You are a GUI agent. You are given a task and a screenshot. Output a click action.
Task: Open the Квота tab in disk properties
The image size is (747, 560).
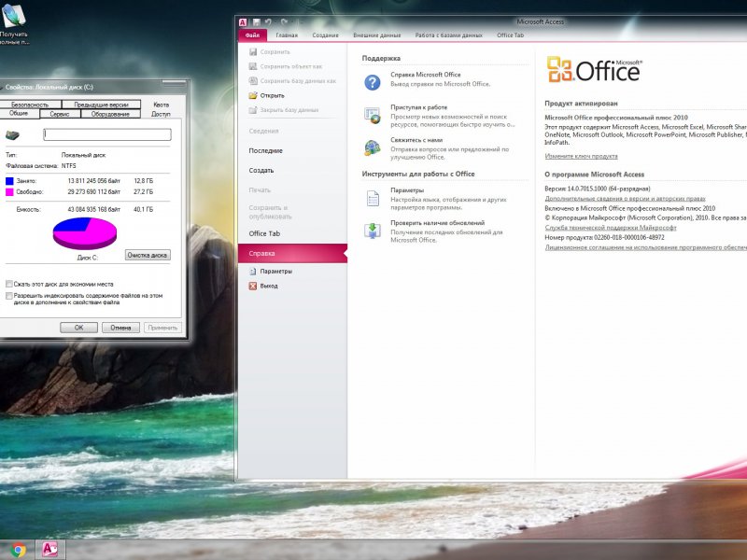161,105
